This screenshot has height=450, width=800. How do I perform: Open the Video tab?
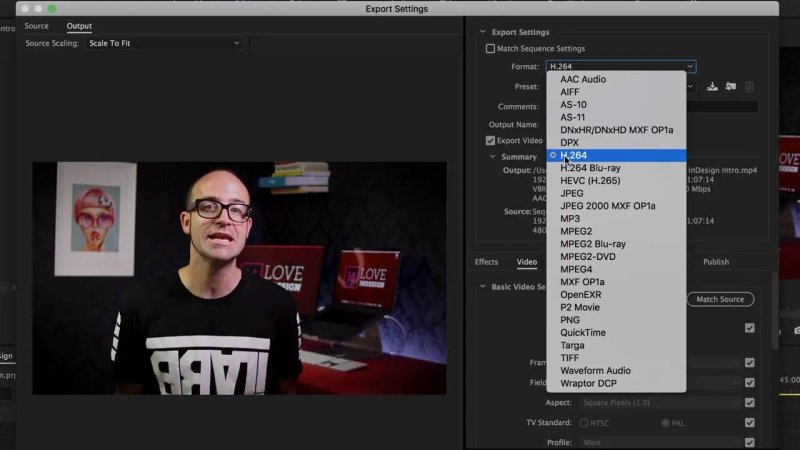tap(527, 262)
